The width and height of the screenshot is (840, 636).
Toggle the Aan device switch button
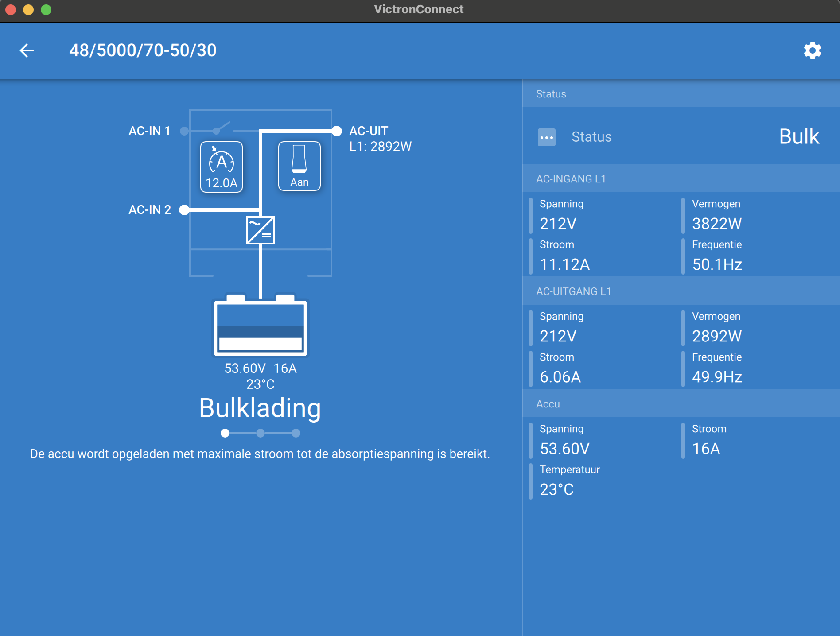[299, 166]
